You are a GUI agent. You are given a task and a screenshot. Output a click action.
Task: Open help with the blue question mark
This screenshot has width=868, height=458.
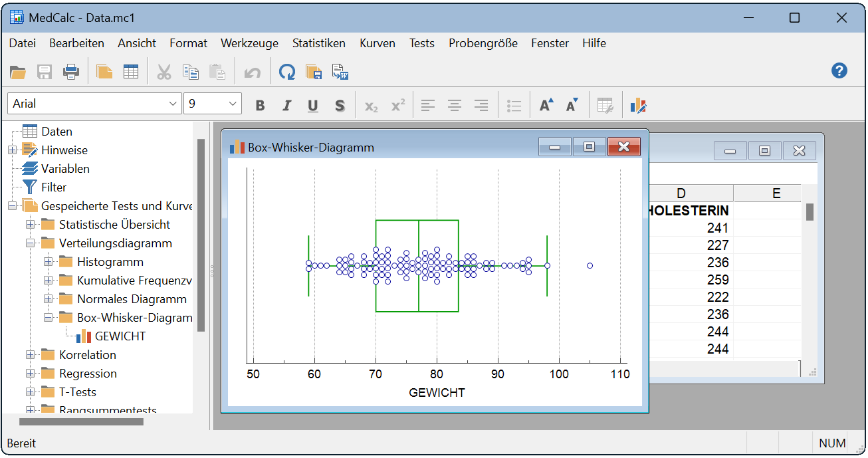[x=839, y=70]
